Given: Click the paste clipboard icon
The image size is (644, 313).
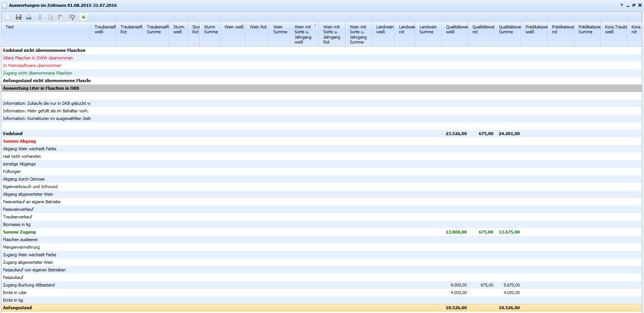Looking at the screenshot, I should click(61, 17).
